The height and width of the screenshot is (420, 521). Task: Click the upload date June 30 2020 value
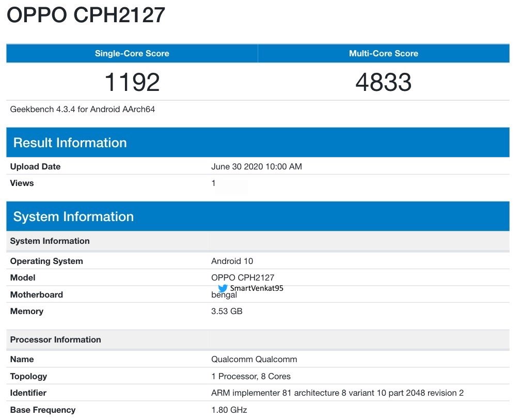point(256,166)
